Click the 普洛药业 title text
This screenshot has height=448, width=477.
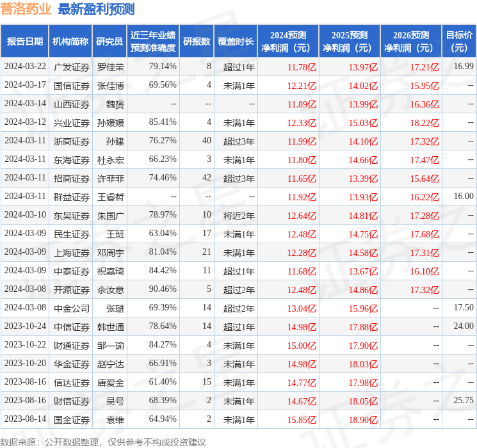point(26,9)
